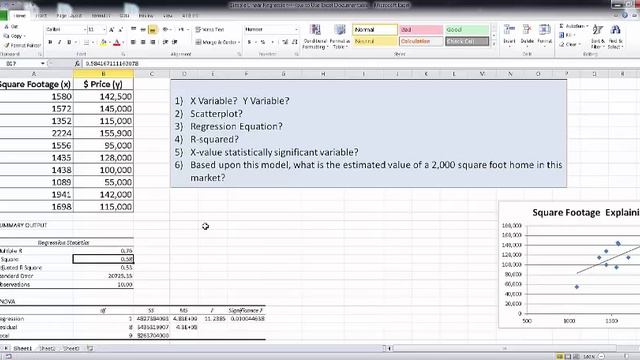Click the Copy command
640x360 pixels.
click(15, 36)
